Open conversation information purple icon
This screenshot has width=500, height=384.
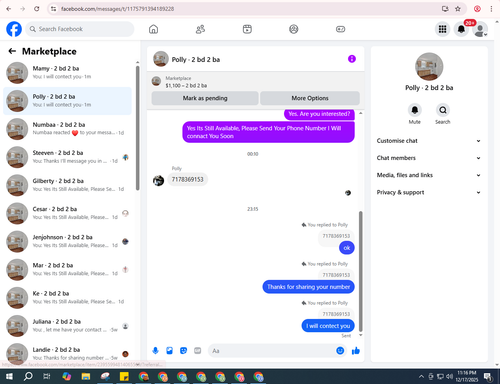point(352,59)
